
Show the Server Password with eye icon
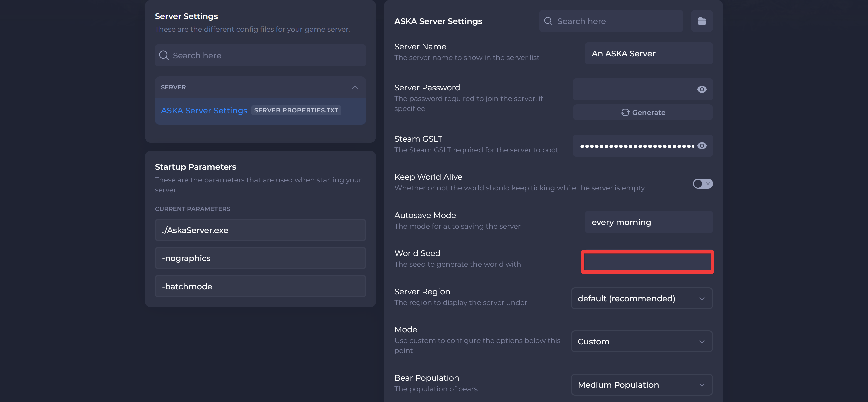702,89
